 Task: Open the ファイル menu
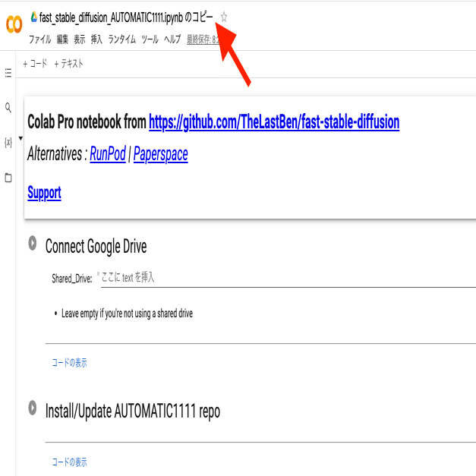(39, 39)
